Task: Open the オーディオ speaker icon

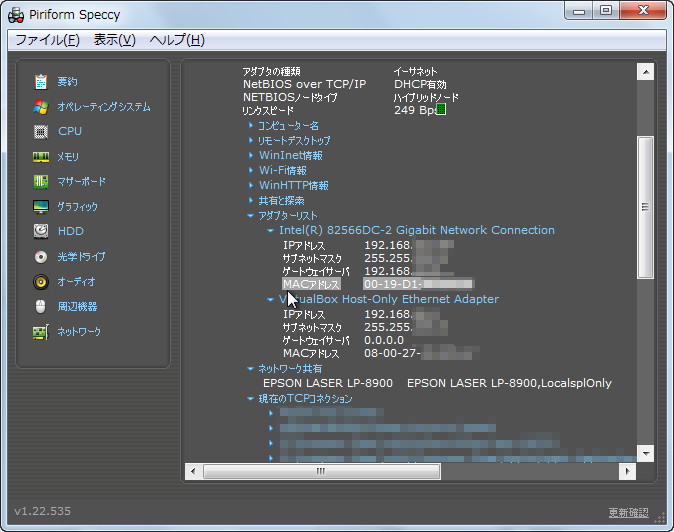Action: pos(41,281)
